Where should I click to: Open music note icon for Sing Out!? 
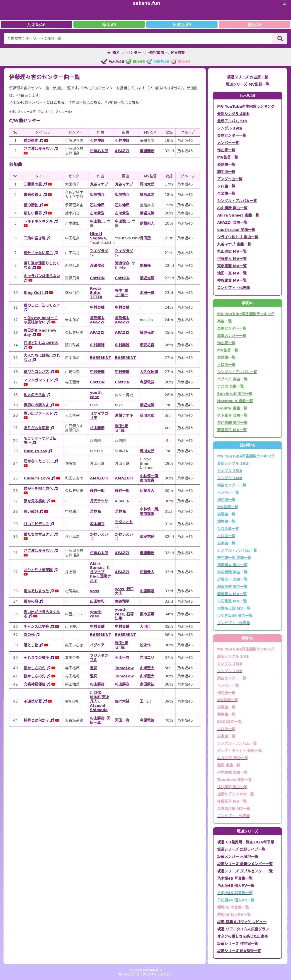coord(46,293)
